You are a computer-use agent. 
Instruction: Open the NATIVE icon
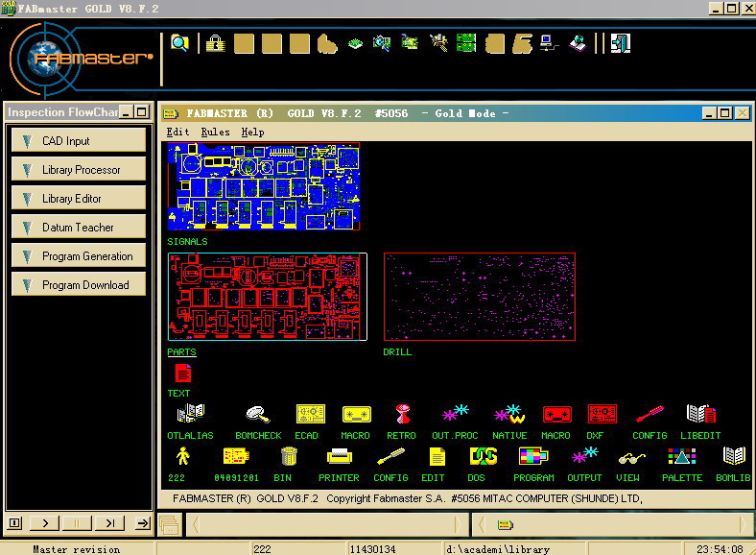tap(509, 414)
